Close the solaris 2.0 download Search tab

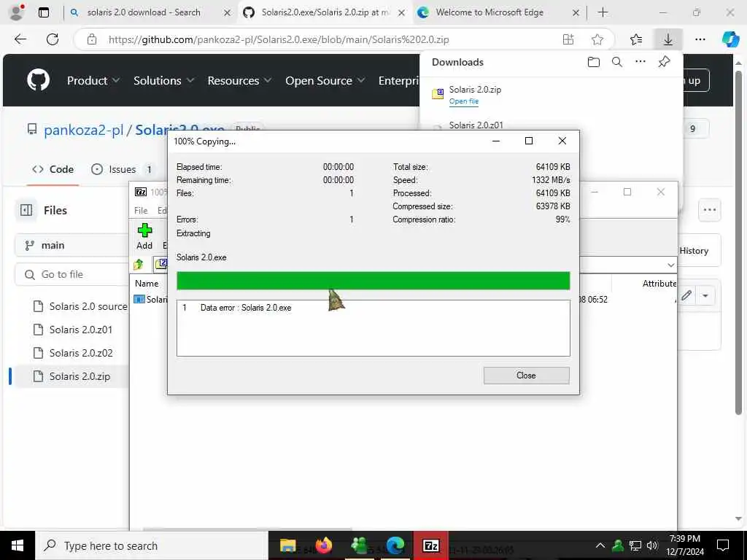pyautogui.click(x=228, y=13)
